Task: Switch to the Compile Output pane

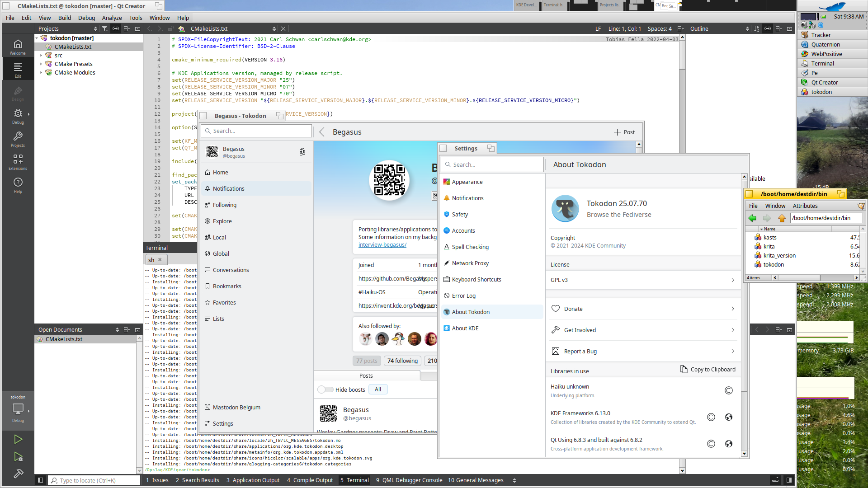Action: coord(310,480)
